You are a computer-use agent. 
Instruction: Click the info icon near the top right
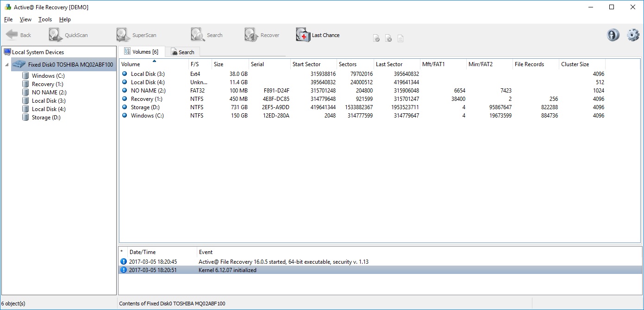613,35
